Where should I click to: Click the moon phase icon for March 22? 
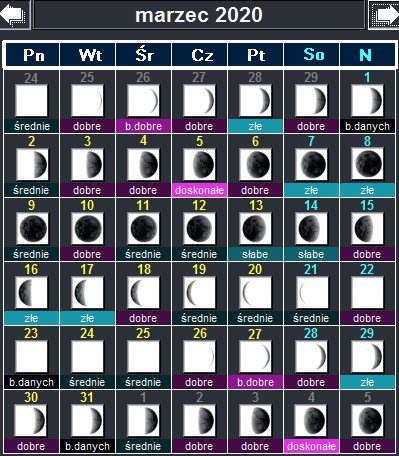(x=367, y=292)
